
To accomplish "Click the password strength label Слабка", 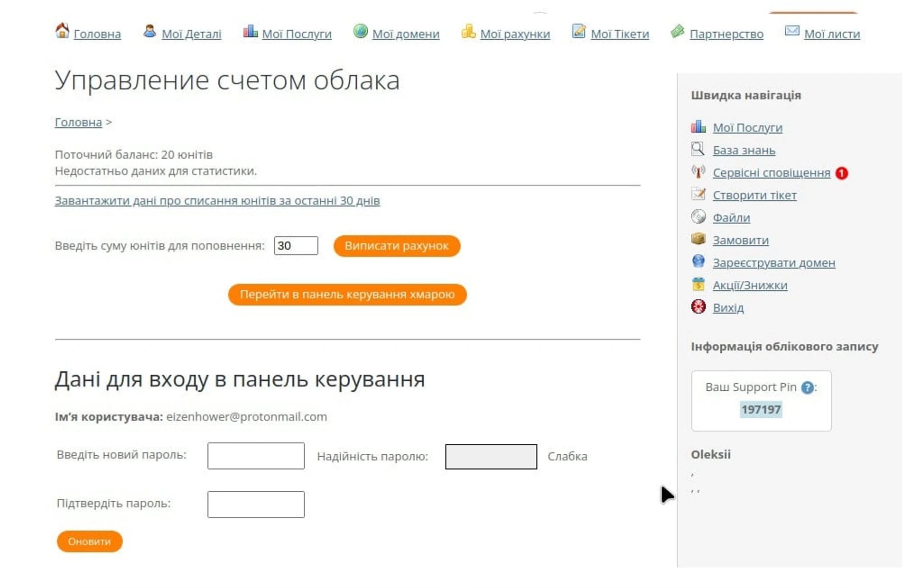I will (567, 456).
